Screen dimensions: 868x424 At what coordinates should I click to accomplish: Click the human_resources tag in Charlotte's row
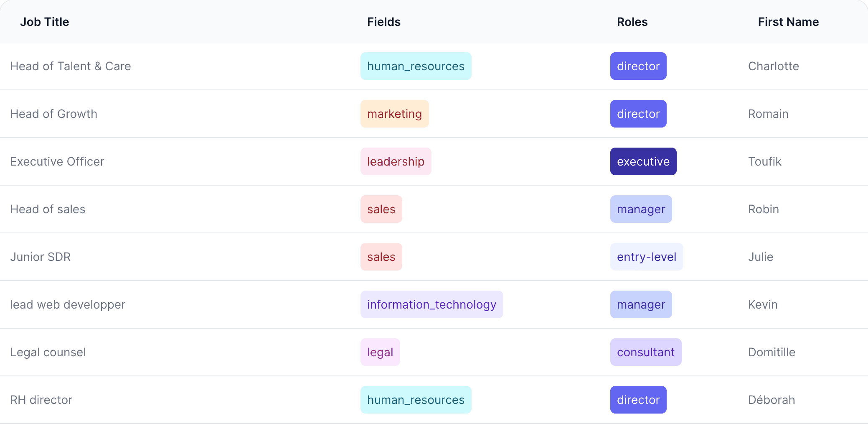[x=416, y=66]
